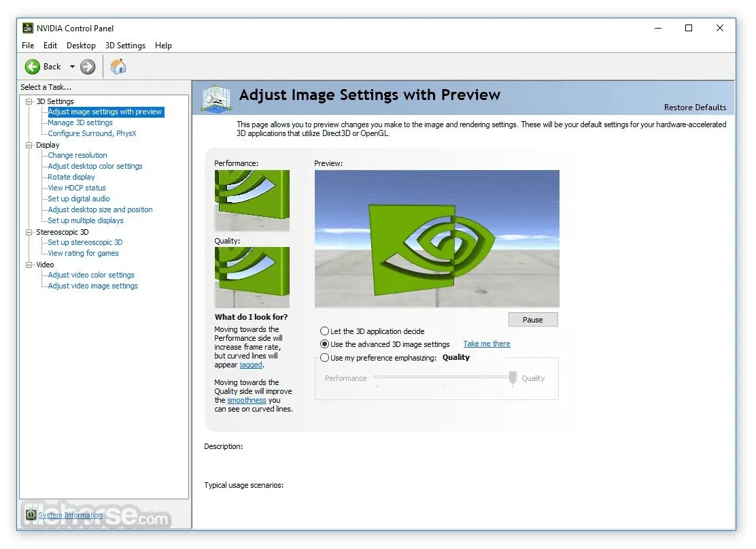Select Set up stereoscopic 3D
Image resolution: width=756 pixels, height=549 pixels.
[x=85, y=242]
